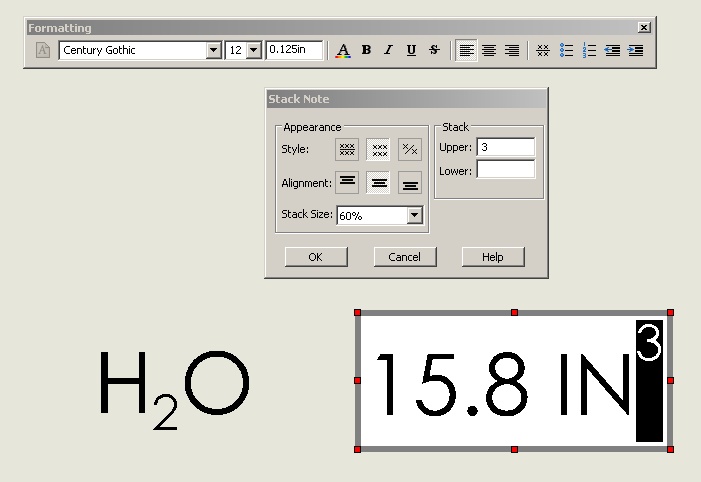Decrease paragraph indent
This screenshot has height=482, width=701.
tap(612, 50)
